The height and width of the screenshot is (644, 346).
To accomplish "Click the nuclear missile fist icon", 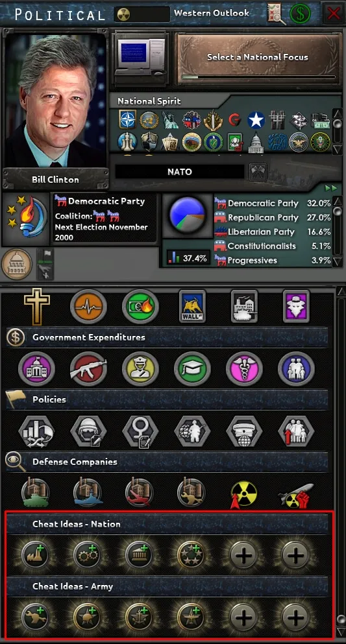I will click(296, 495).
